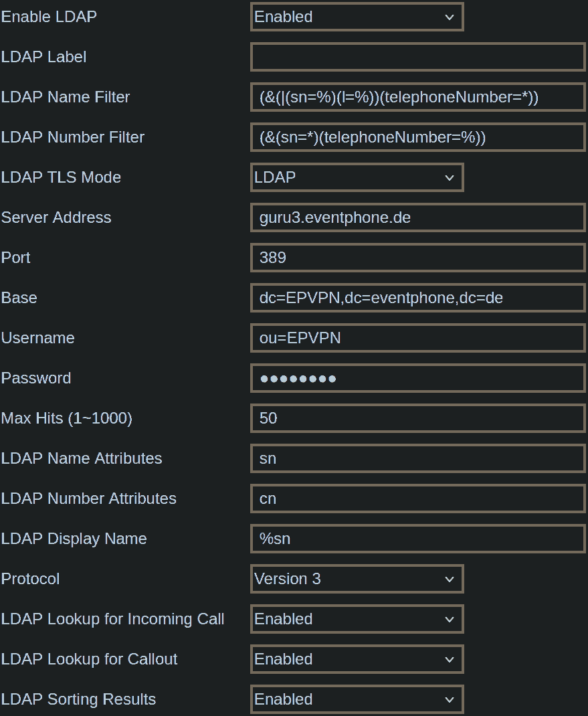
Task: Click the LDAP Display Name field
Action: pyautogui.click(x=418, y=539)
